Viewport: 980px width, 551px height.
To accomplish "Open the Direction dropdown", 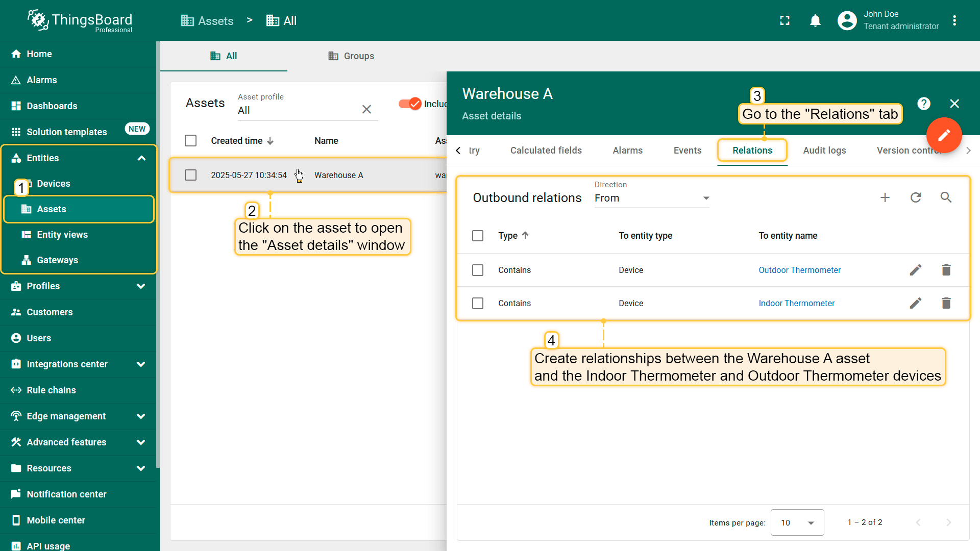I will [651, 198].
